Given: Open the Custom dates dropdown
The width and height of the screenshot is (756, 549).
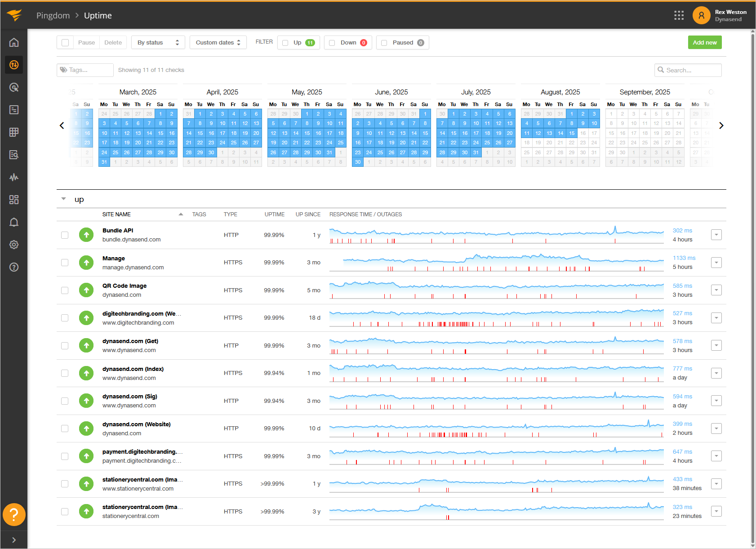Looking at the screenshot, I should [x=218, y=43].
